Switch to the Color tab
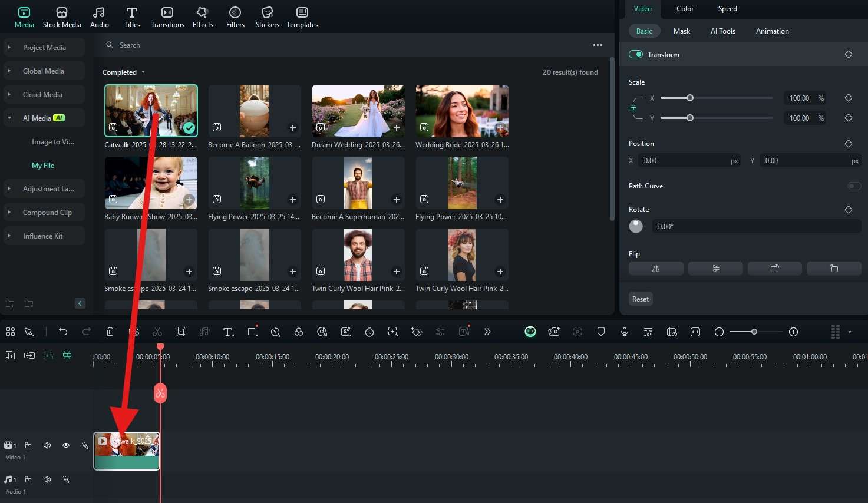This screenshot has width=868, height=503. (685, 9)
